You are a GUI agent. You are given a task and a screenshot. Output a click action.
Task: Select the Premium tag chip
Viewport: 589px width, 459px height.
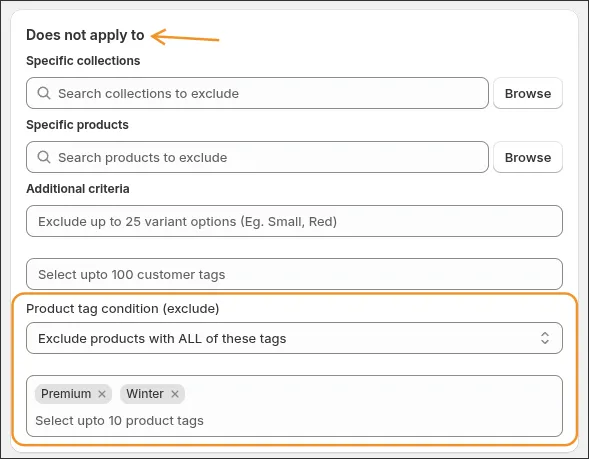[73, 394]
